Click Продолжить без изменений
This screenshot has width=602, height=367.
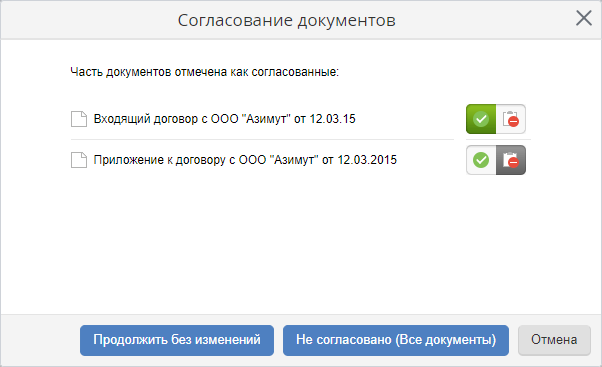pos(177,340)
